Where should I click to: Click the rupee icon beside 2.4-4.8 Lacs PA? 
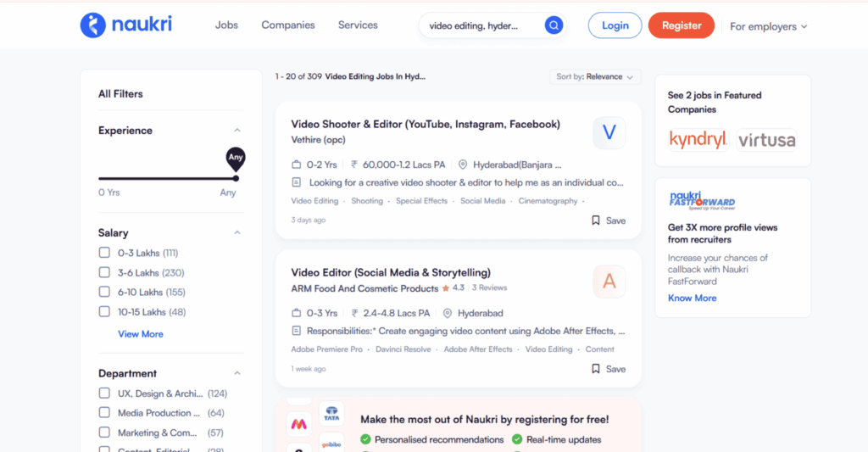[x=354, y=313]
